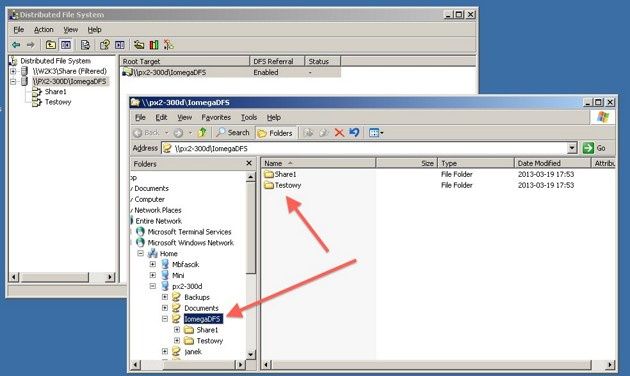This screenshot has width=630, height=376.
Task: Click the DFS tree horizontal scrollbar right arrow
Action: click(110, 277)
